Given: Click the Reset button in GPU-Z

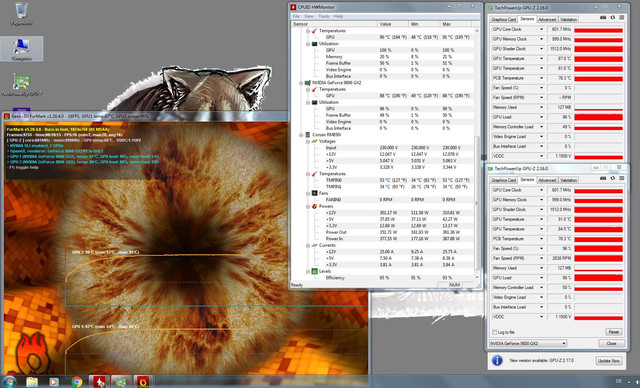Looking at the screenshot, I should (x=613, y=332).
